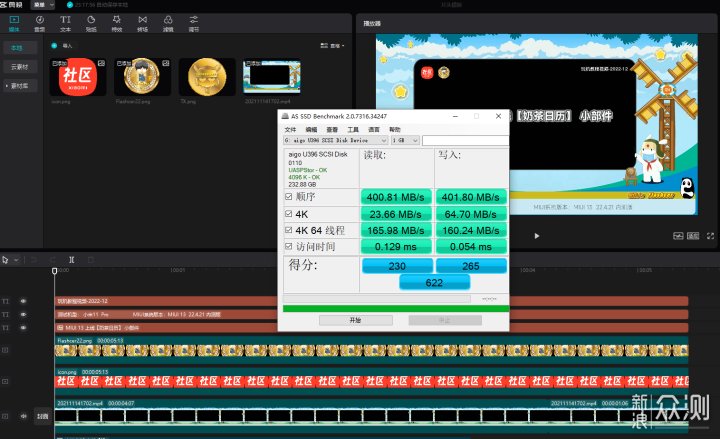
Task: Open File (文件) menu in AS SSD Benchmark
Action: 290,129
